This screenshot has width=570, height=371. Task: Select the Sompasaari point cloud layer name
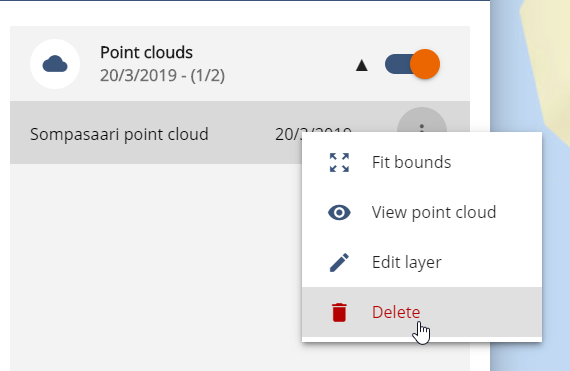[119, 134]
